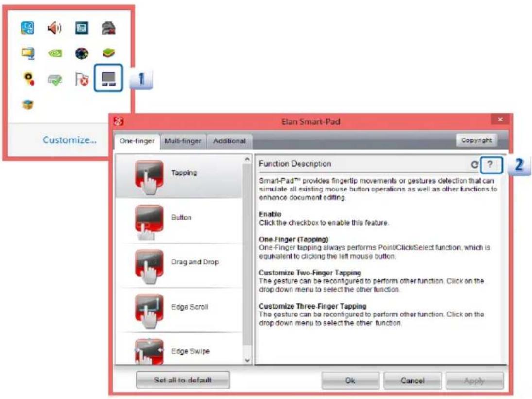
Task: Click the Apply button
Action: click(475, 381)
